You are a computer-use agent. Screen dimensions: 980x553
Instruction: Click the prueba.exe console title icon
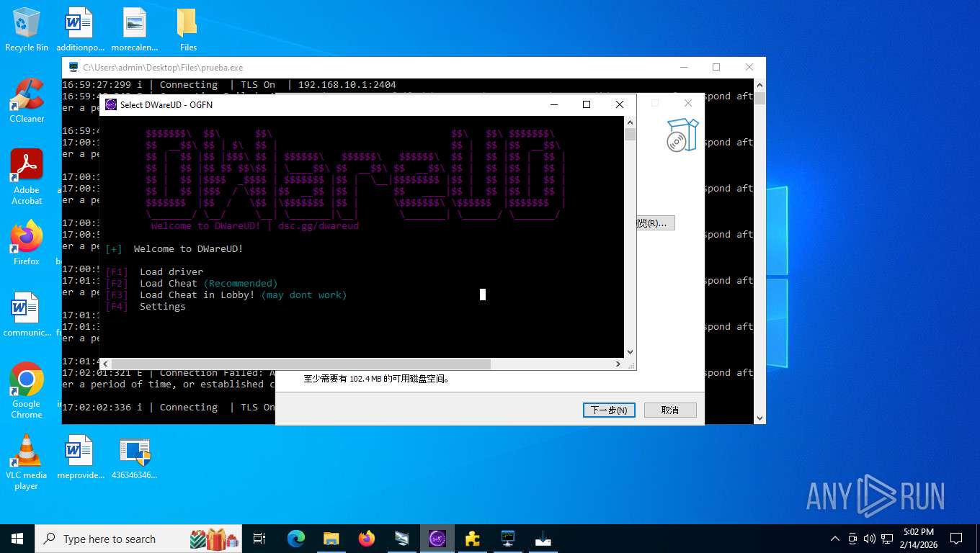click(73, 67)
